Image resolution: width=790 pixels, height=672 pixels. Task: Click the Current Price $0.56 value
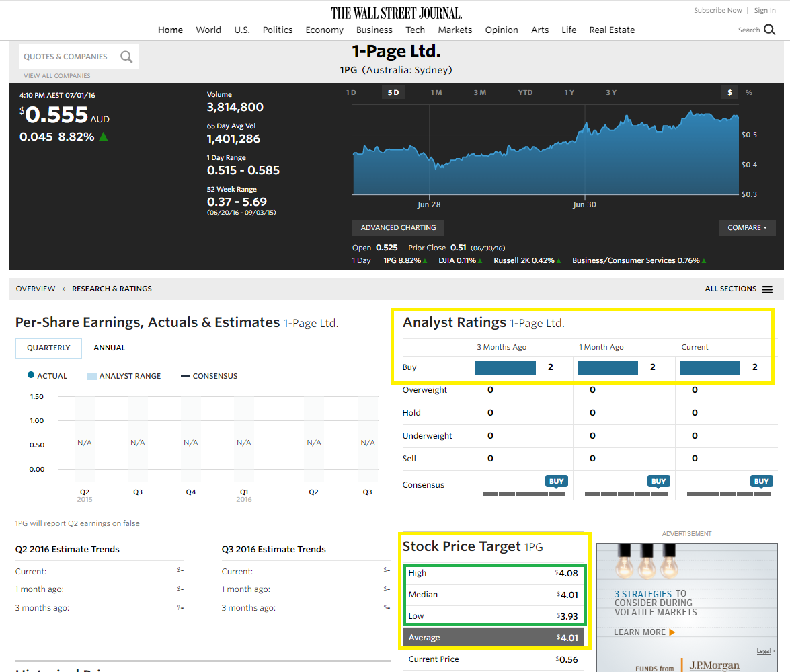coord(566,659)
